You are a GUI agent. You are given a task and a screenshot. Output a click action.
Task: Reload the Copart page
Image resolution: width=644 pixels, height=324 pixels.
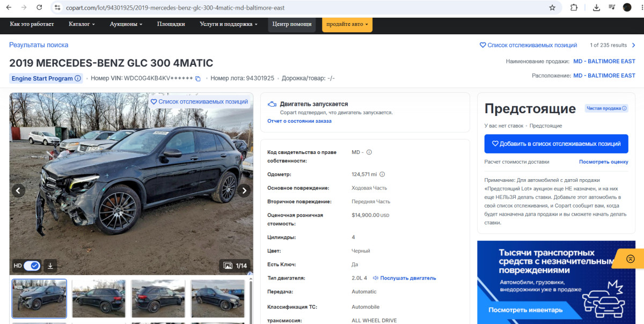tap(39, 8)
